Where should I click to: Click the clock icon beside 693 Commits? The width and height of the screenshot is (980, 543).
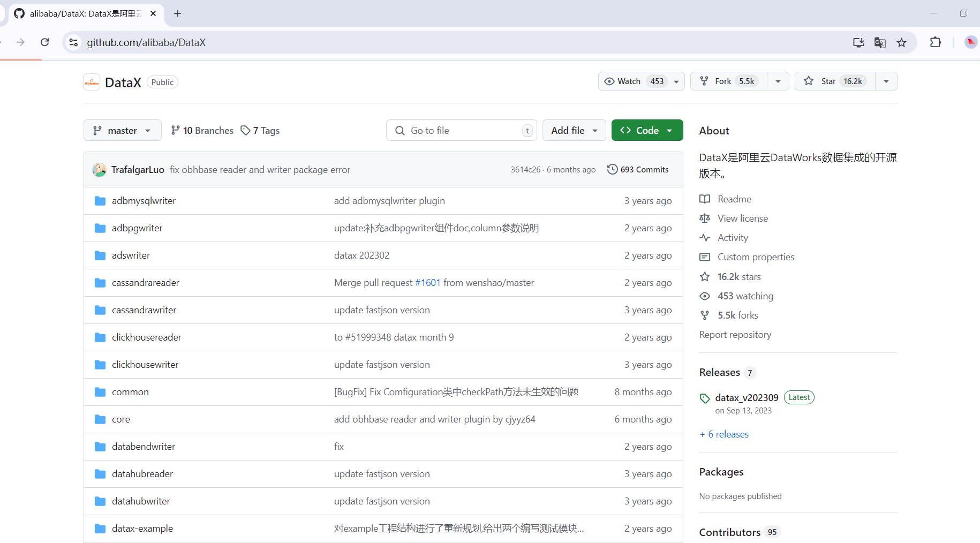pyautogui.click(x=612, y=169)
